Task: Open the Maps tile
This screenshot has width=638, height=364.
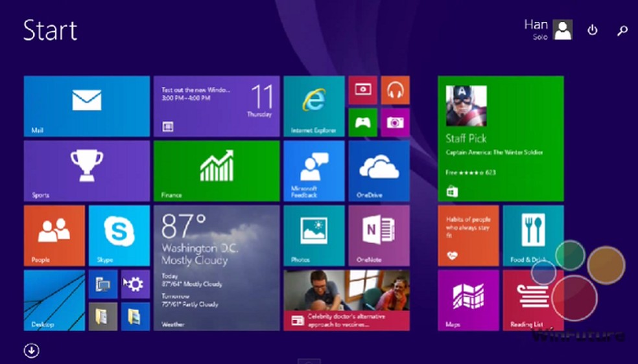Action: (468, 301)
